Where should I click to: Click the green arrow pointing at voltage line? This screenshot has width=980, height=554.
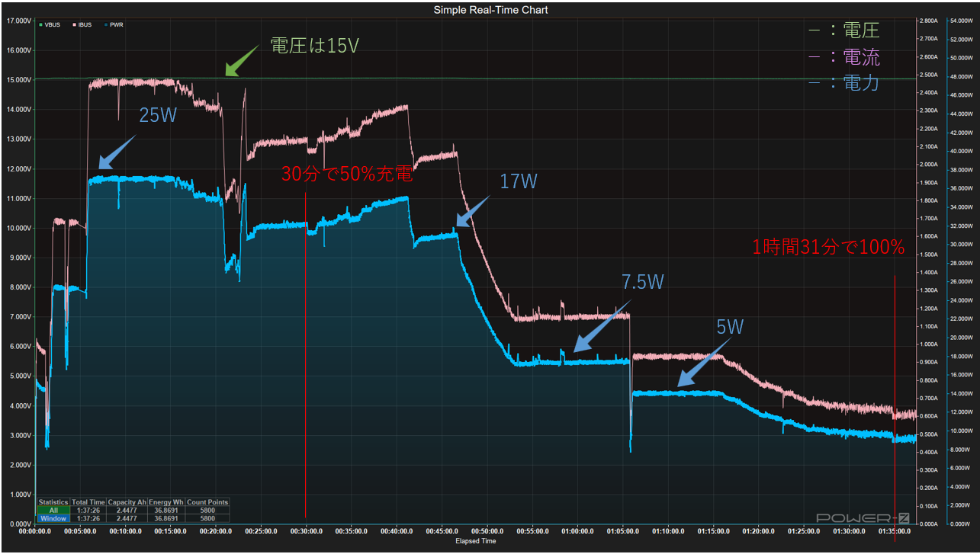point(243,62)
